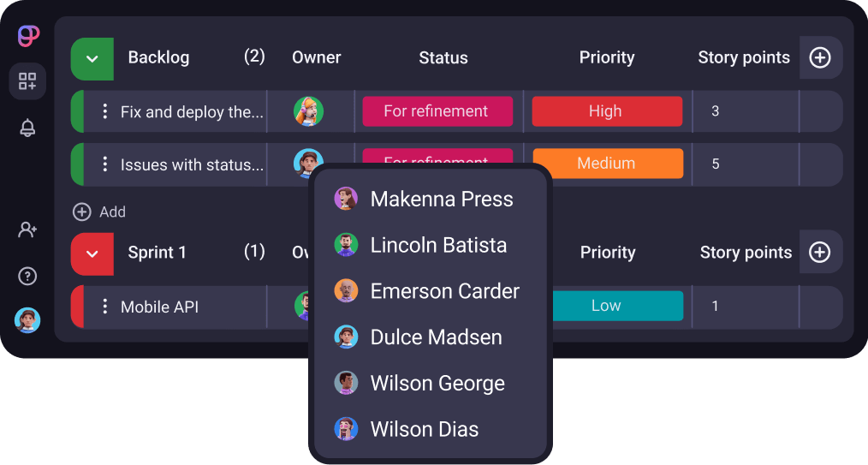
Task: Click Add to create new backlog item
Action: [100, 212]
